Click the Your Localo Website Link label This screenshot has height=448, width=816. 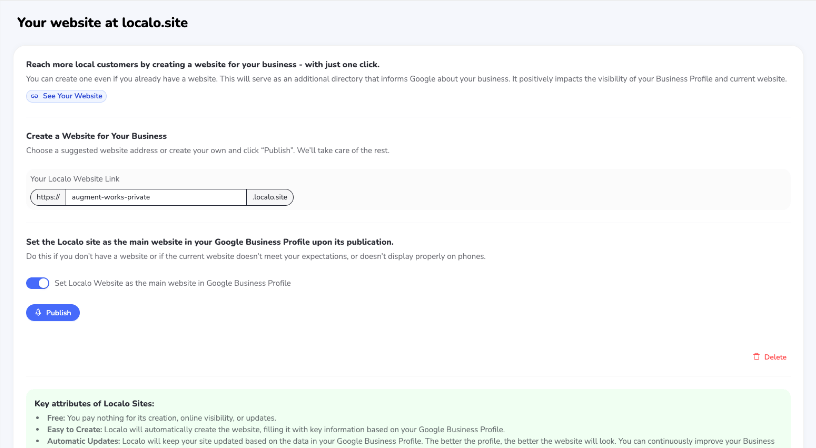[75, 178]
